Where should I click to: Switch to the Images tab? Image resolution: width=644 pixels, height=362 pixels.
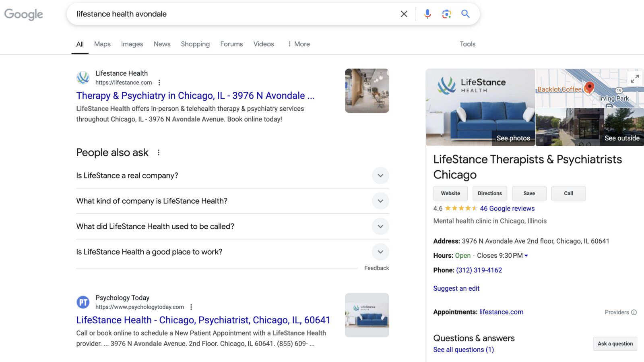point(132,44)
